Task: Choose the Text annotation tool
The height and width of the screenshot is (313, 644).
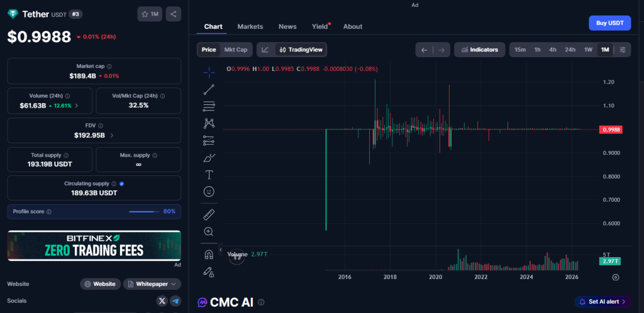Action: click(209, 175)
